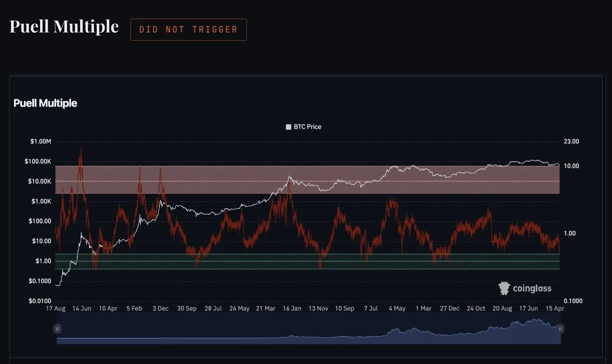Click the 15 Apr date axis label
612x364 pixels.
(555, 308)
